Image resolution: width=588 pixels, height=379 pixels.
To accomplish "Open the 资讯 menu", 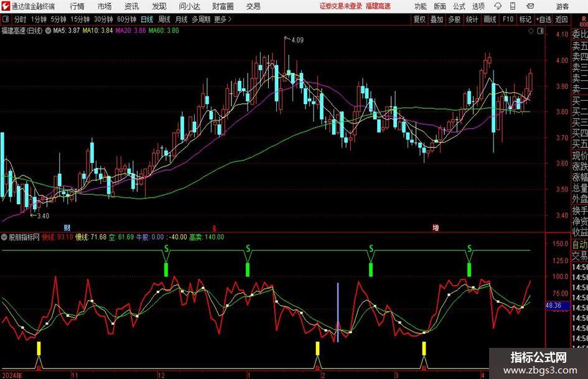I will point(131,6).
